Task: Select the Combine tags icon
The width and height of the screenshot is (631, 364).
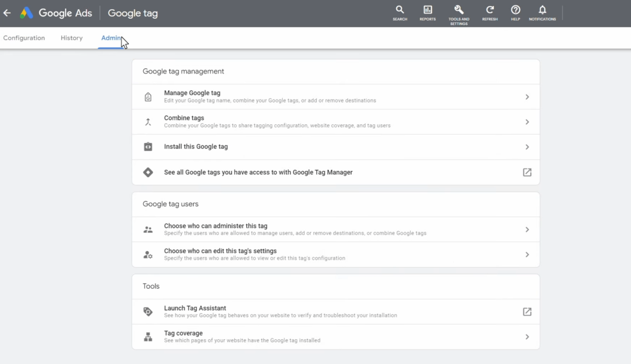Action: point(147,121)
